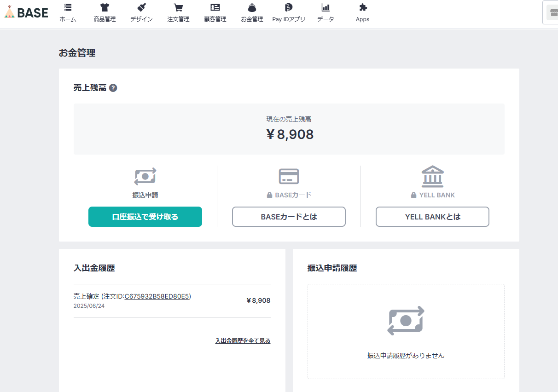Click the 売上残高 section heading
Screen dimensions: 558x392
pos(90,88)
